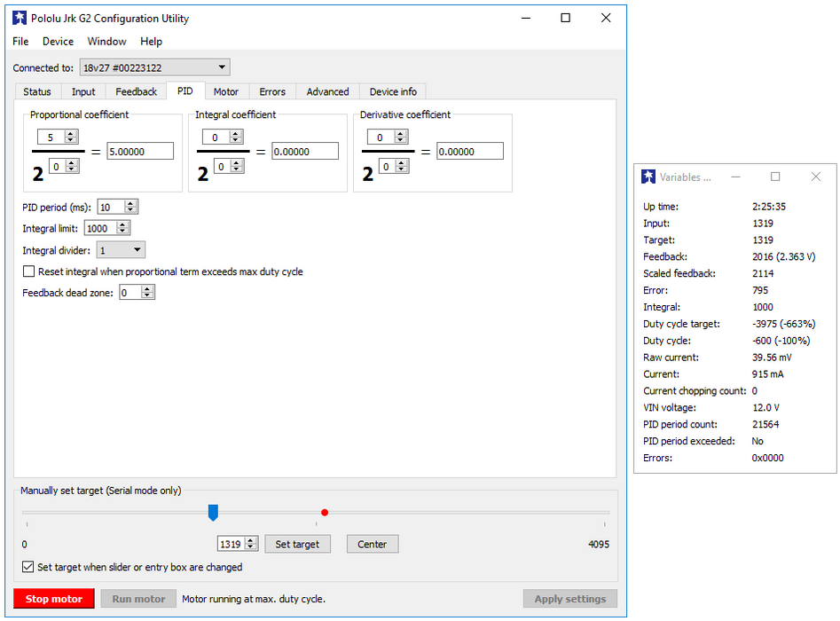Click the proportional coefficient value field

point(140,152)
